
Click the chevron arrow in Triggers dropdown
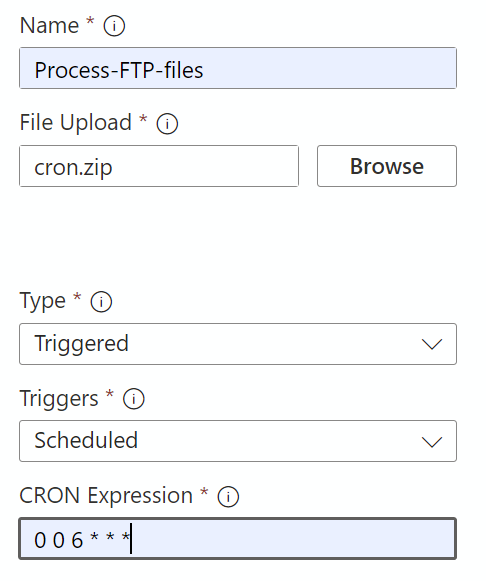tap(432, 442)
